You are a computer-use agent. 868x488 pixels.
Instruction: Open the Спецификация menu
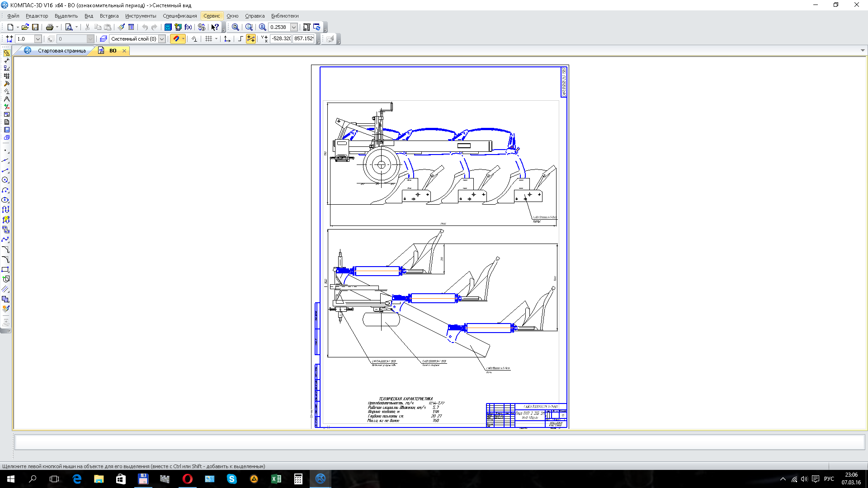[180, 16]
